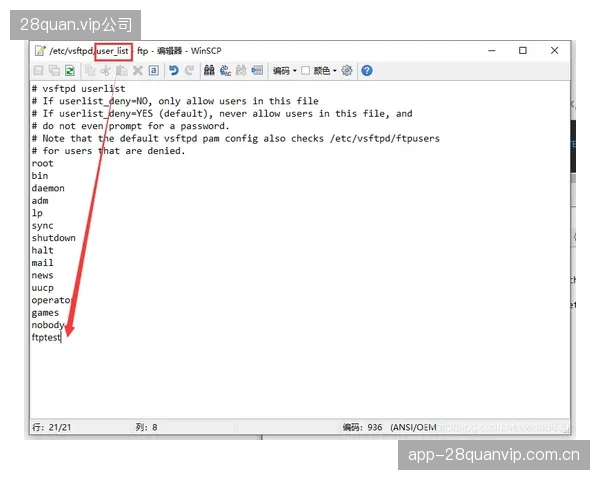The width and height of the screenshot is (600, 480).
Task: Click the status bar encoding 936 ANSI/OEM
Action: click(x=390, y=427)
